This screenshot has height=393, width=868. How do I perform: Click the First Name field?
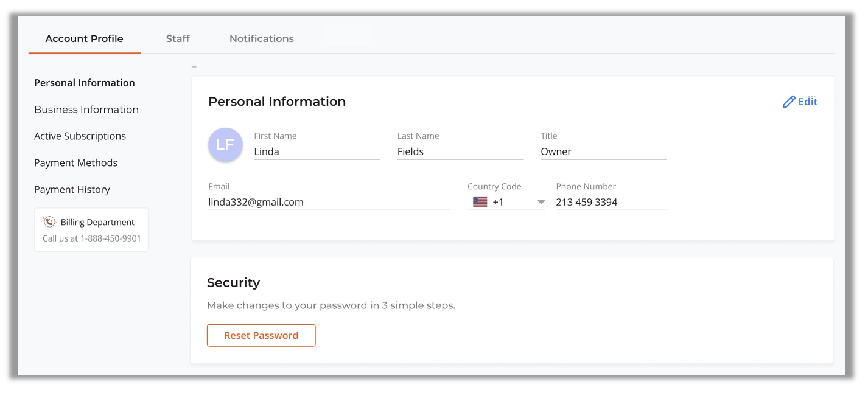tap(317, 151)
